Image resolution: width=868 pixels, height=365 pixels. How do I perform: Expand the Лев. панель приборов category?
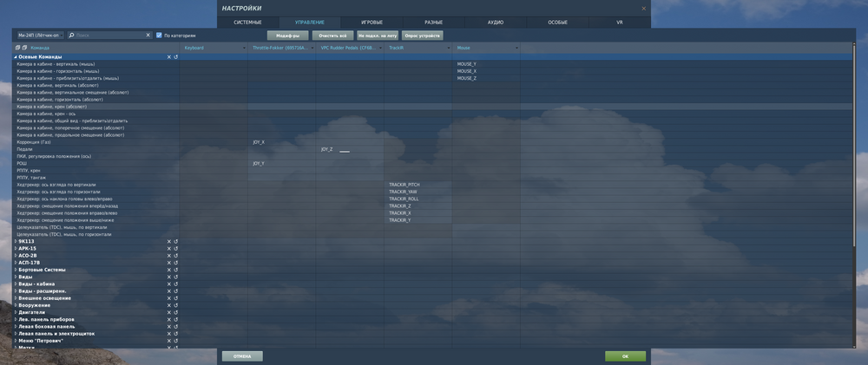16,320
